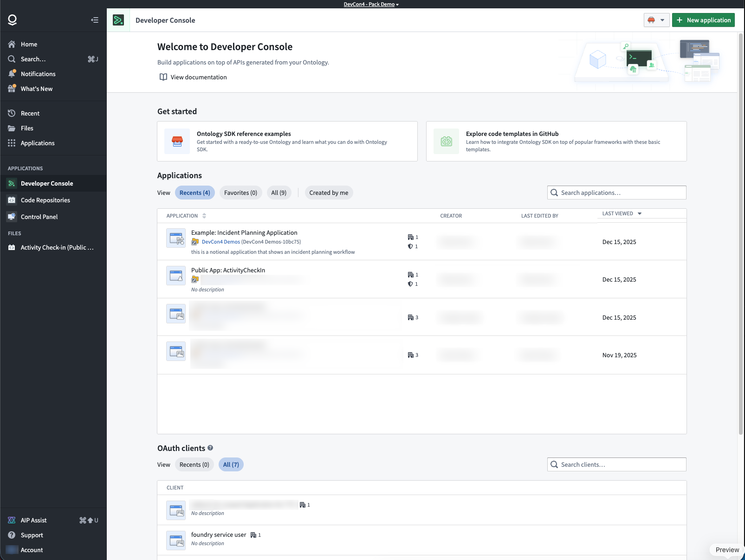
Task: Collapse the left sidebar menu
Action: click(x=95, y=20)
